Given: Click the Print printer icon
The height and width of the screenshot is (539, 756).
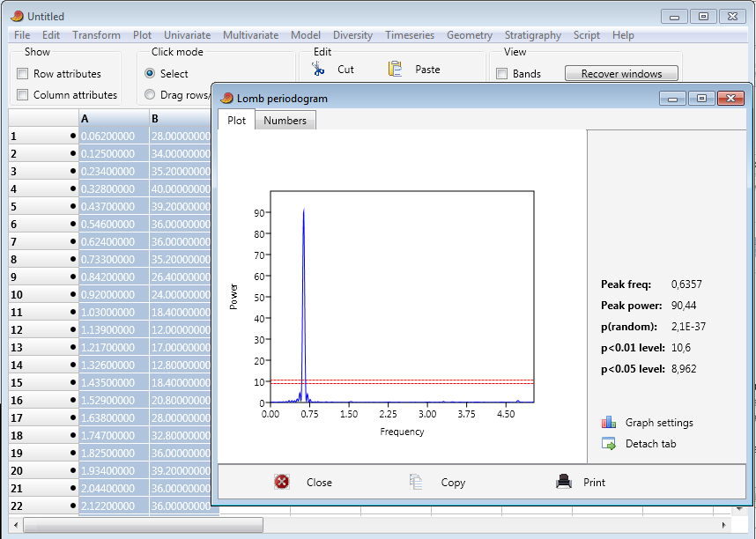Looking at the screenshot, I should [x=564, y=482].
